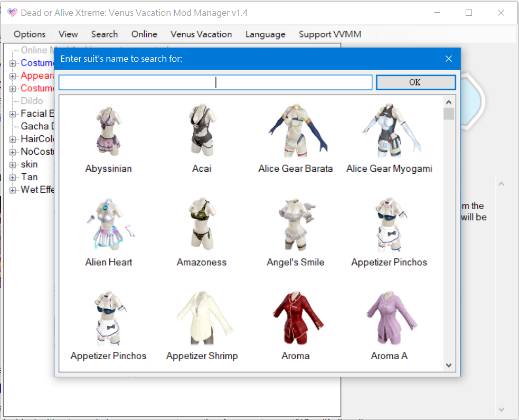Pick the Alice Gear Myogami suit image
Viewport: 519px width, 420px height.
click(x=391, y=130)
